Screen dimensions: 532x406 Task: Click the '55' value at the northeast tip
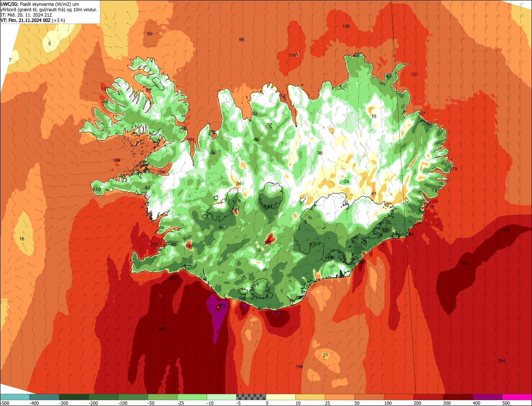pos(357,55)
